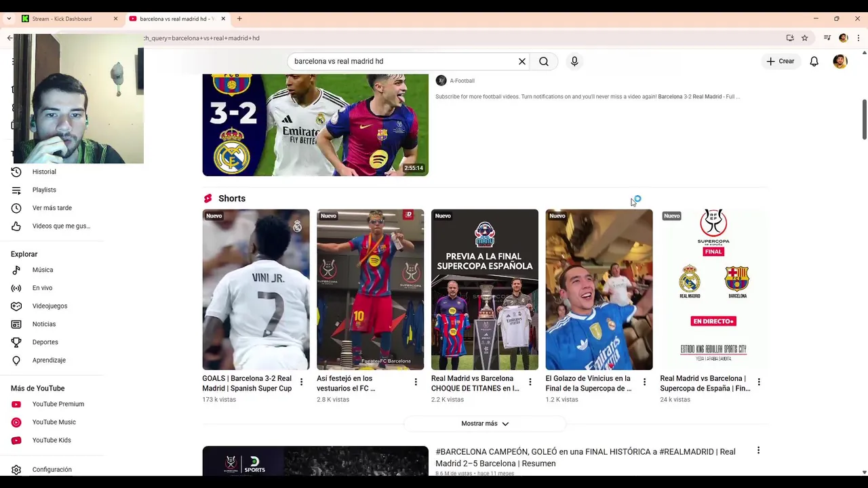The width and height of the screenshot is (868, 488).
Task: Click the page vertical scrollbar thumb
Action: click(x=864, y=120)
